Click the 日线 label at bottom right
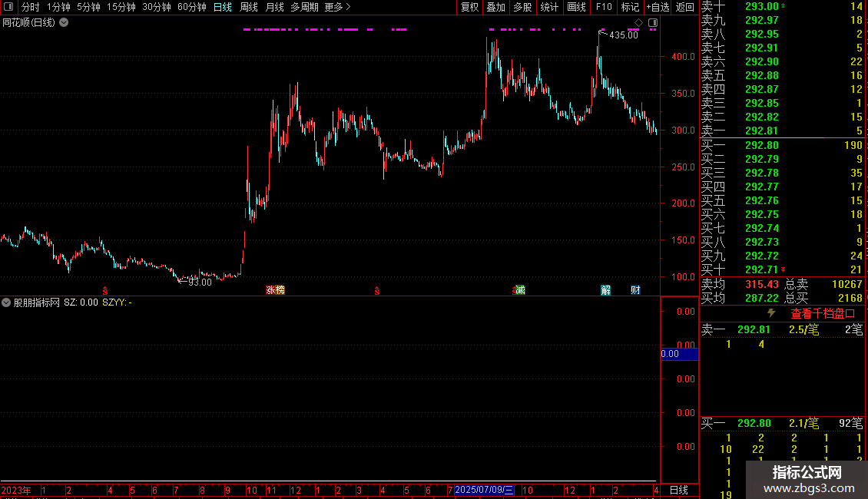This screenshot has height=499, width=868. (x=679, y=490)
